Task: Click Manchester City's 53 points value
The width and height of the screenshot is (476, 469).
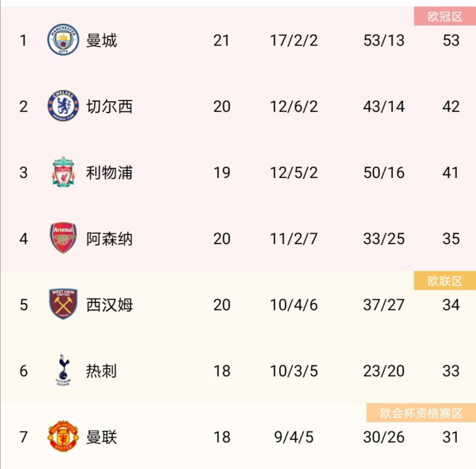Action: pyautogui.click(x=451, y=40)
